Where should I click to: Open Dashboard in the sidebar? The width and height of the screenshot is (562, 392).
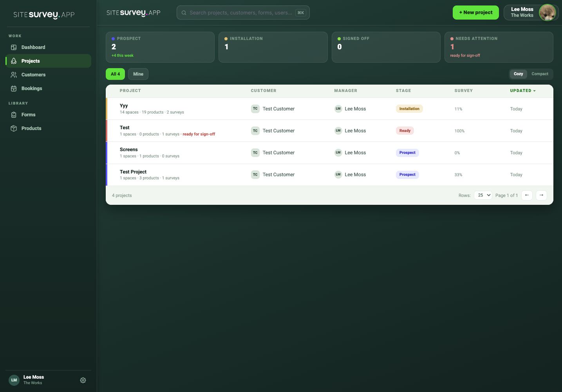[48, 47]
